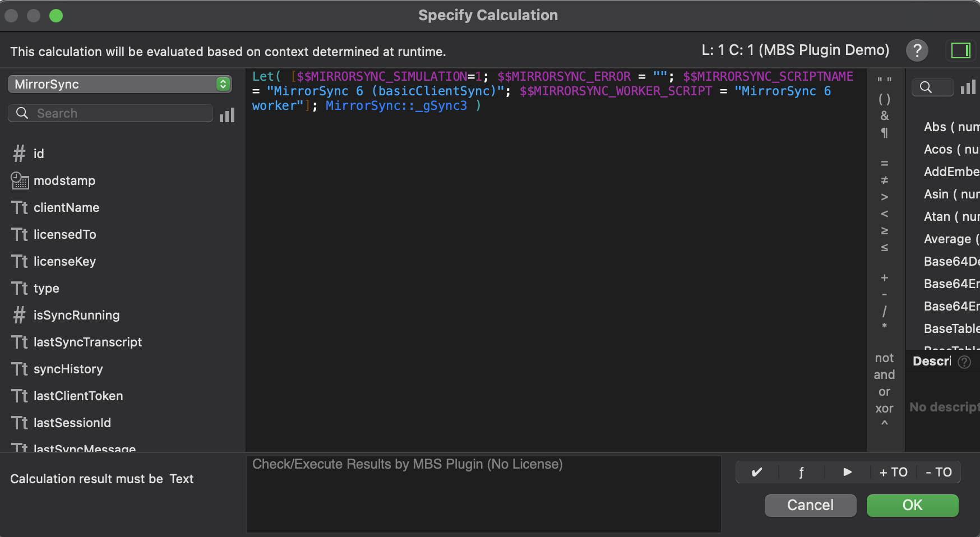Insert the xor logical operator

pyautogui.click(x=884, y=408)
